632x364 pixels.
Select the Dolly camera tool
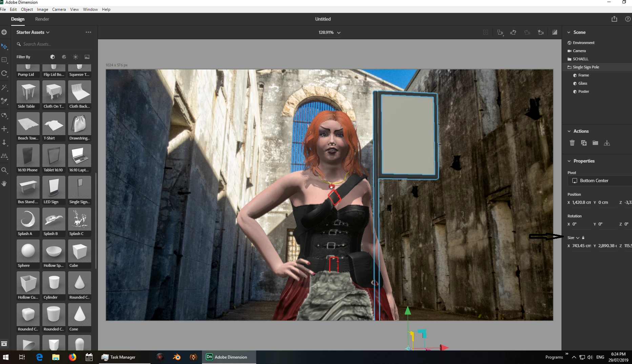pyautogui.click(x=4, y=143)
